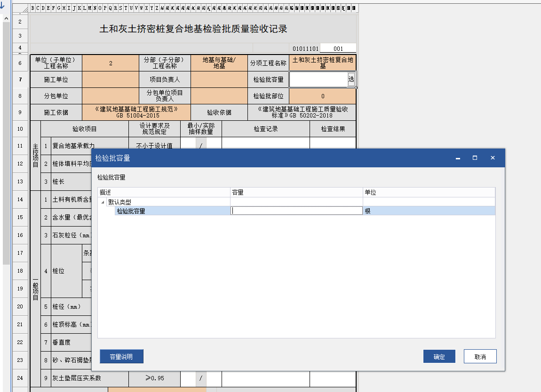This screenshot has height=392, width=541.
Task: Click the 根 unit cell
Action: pyautogui.click(x=429, y=211)
